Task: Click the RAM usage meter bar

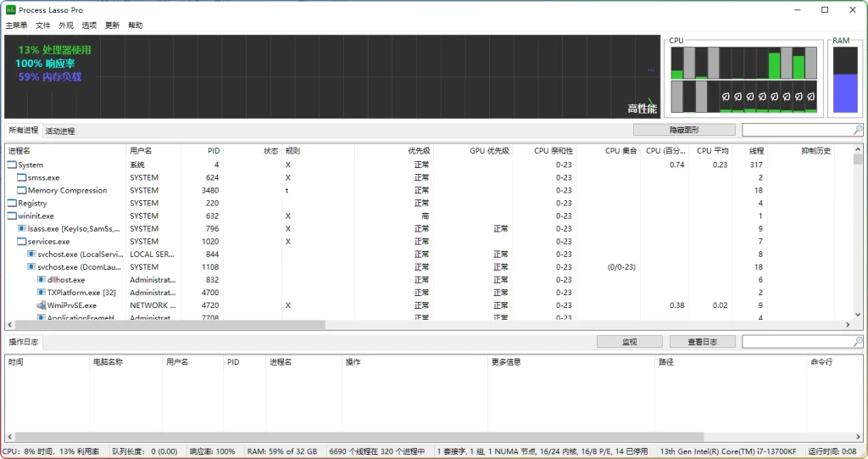Action: click(x=845, y=80)
